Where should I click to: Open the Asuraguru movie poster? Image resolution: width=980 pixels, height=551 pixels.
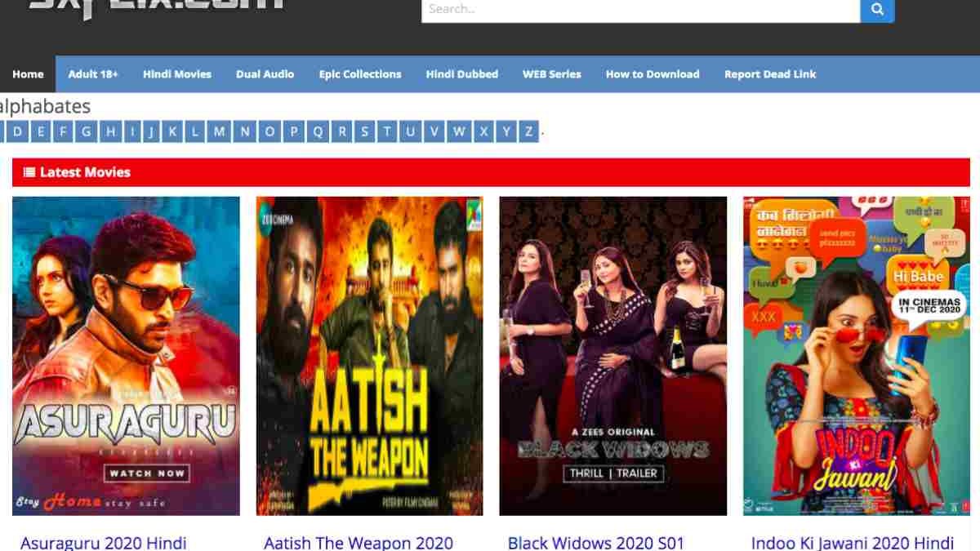(126, 356)
